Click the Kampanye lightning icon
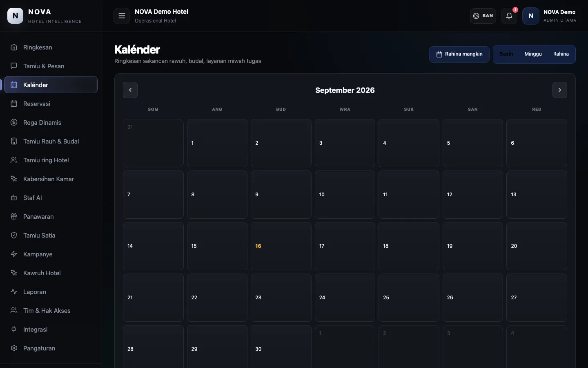 pos(14,254)
